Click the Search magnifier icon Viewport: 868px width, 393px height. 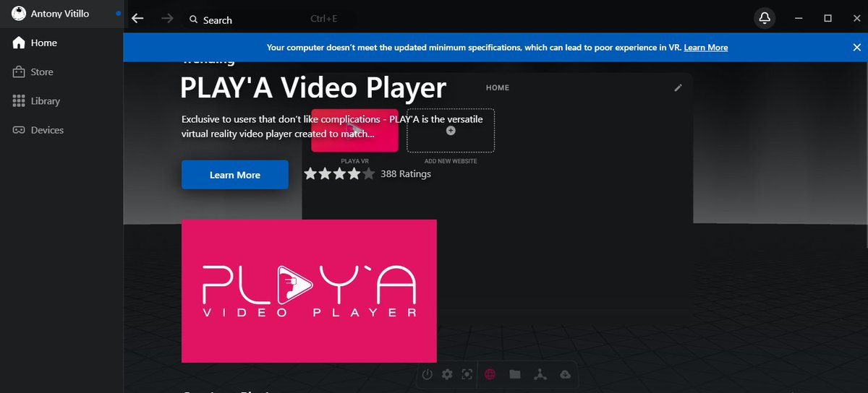point(193,20)
